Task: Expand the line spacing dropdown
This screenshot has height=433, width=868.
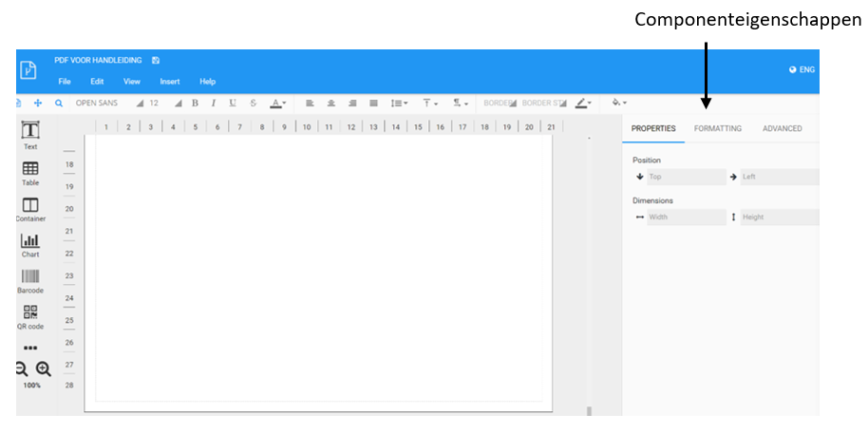Action: point(400,103)
